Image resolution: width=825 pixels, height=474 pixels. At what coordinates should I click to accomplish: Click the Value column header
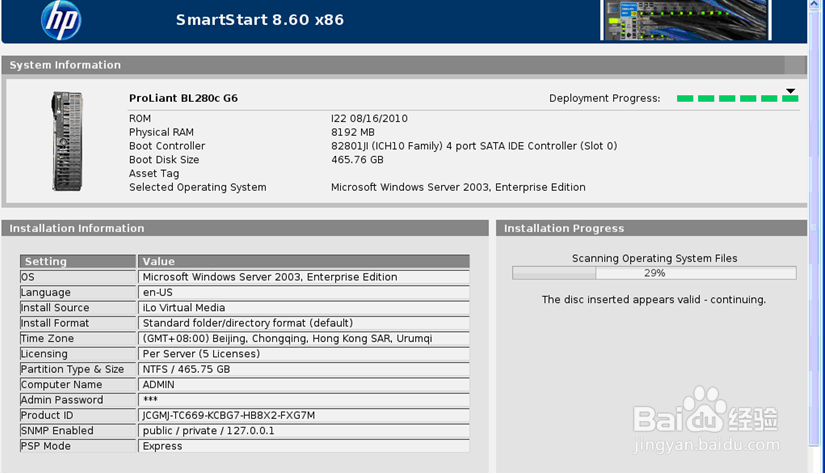[304, 261]
